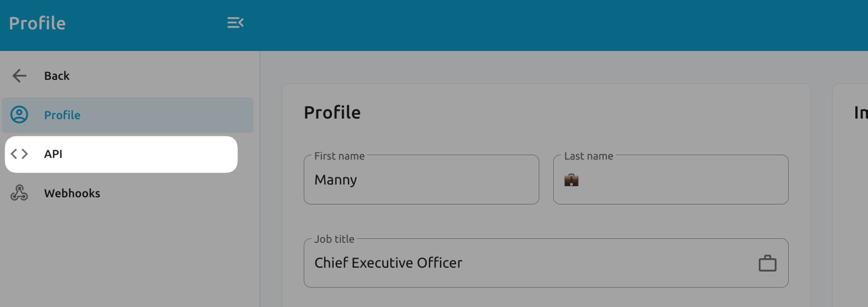Click the First name field label
Viewport: 868px width, 307px height.
(x=339, y=156)
